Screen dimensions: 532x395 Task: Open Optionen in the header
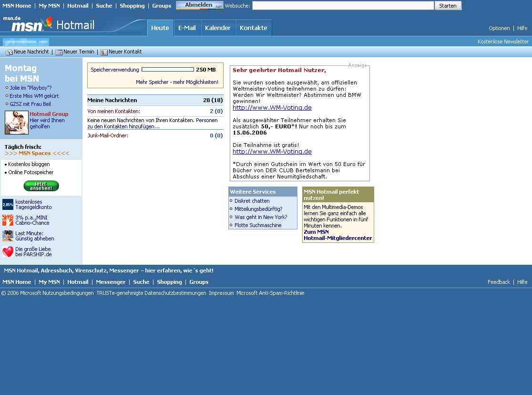coord(499,28)
